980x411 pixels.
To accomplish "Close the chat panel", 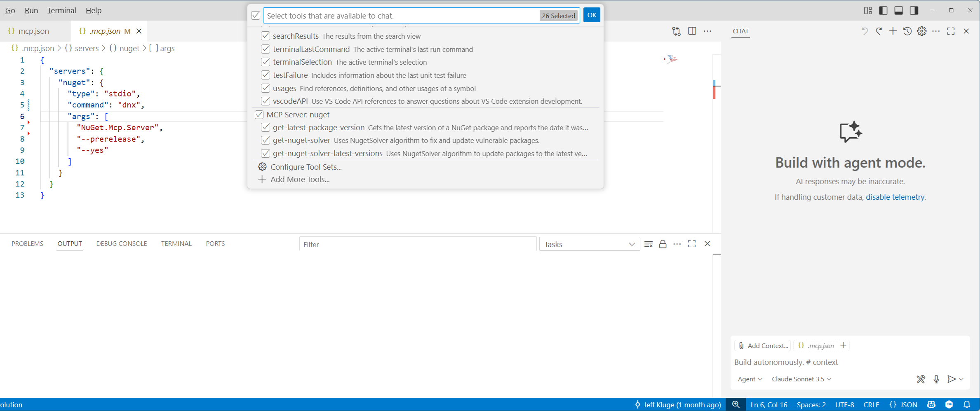I will click(x=966, y=31).
